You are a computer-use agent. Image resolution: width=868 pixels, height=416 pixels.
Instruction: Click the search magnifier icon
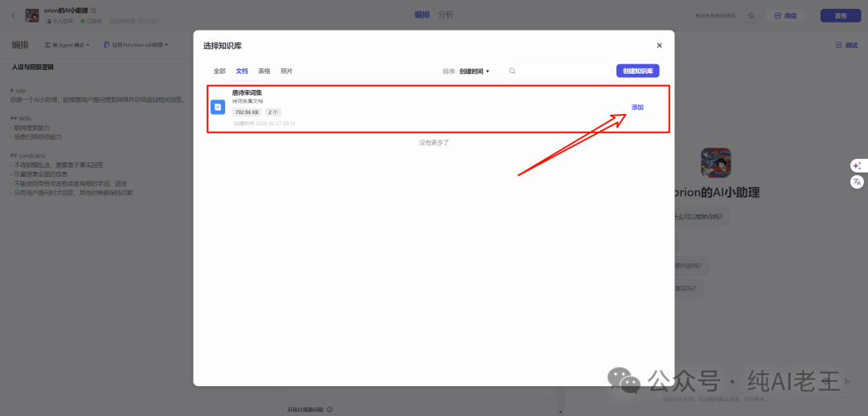(x=512, y=71)
